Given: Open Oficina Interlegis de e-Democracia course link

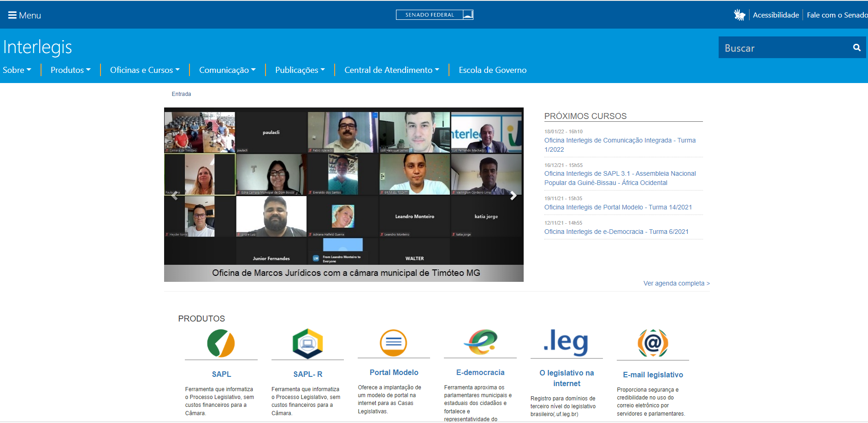Looking at the screenshot, I should [616, 232].
